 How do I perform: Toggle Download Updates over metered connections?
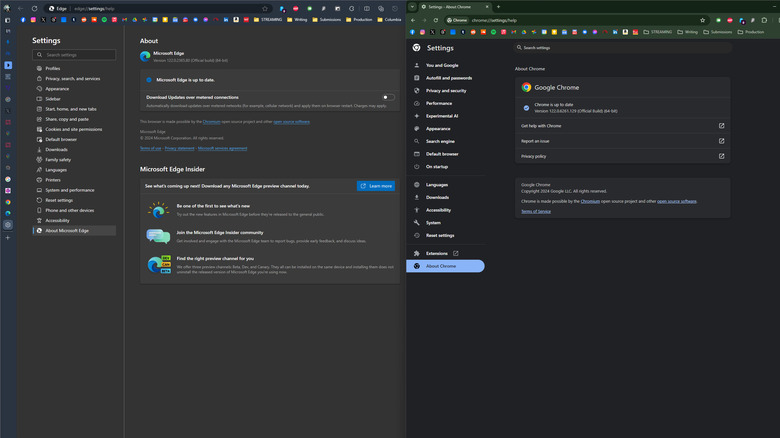tap(387, 97)
